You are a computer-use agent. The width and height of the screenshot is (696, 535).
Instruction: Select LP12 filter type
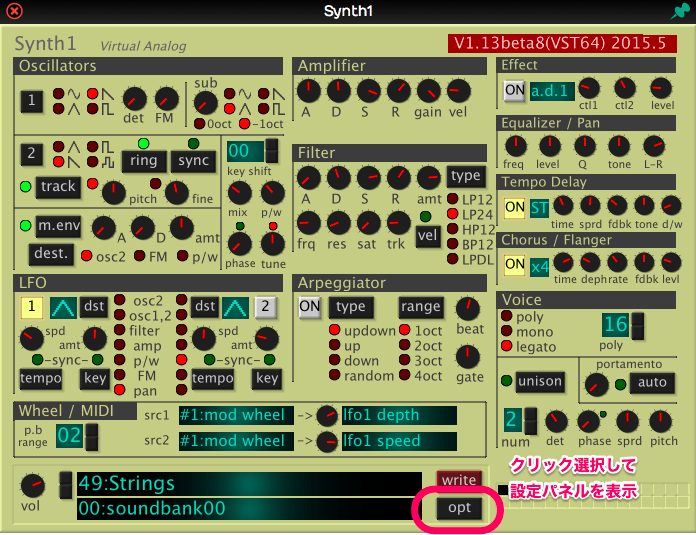coord(452,198)
